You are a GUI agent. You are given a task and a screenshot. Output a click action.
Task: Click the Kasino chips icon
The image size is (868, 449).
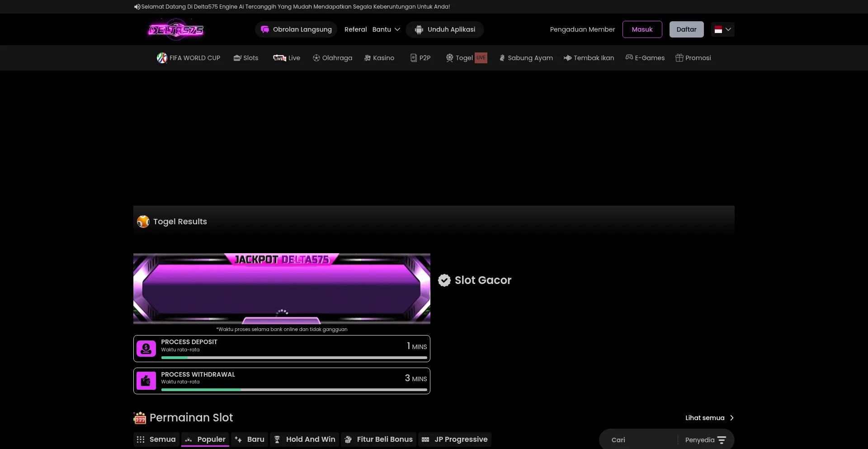pyautogui.click(x=368, y=58)
